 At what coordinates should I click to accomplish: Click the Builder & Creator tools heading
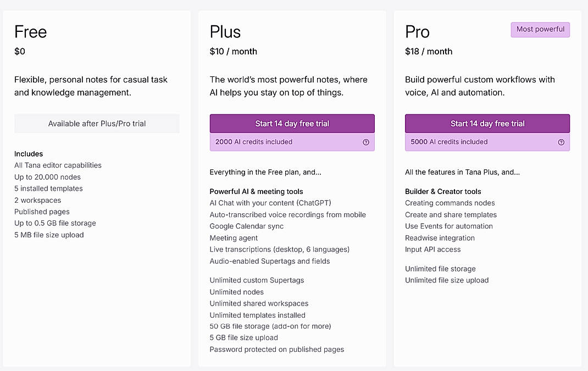point(443,191)
